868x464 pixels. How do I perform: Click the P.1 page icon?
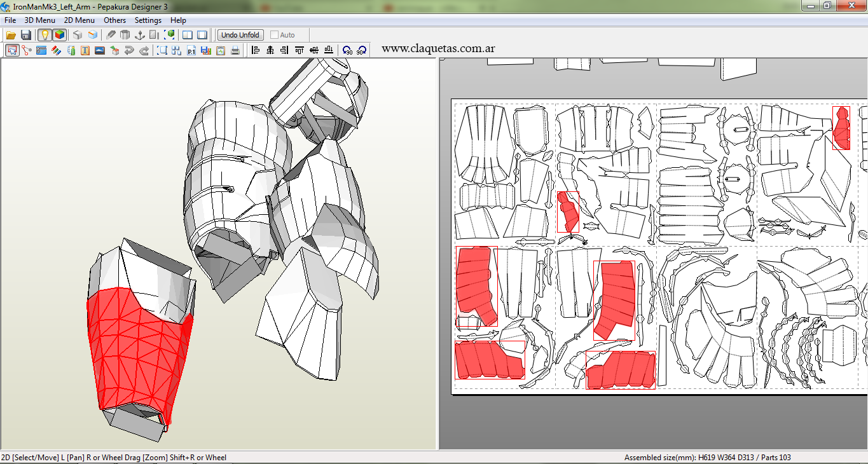point(191,50)
